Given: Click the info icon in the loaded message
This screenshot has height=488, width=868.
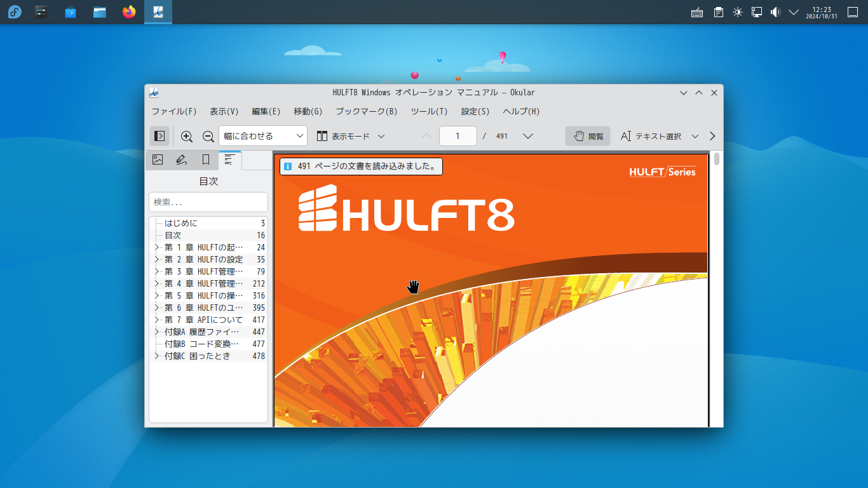Looking at the screenshot, I should coord(288,166).
